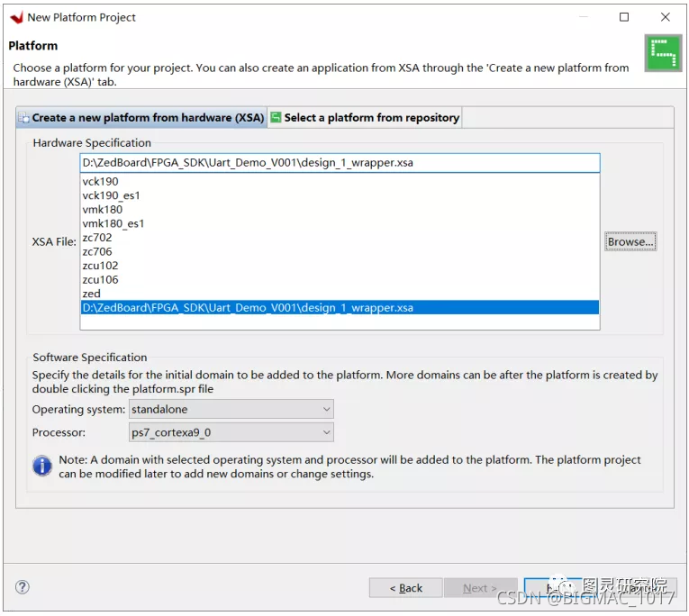
Task: Close the New Platform Project dialog
Action: coord(665,17)
